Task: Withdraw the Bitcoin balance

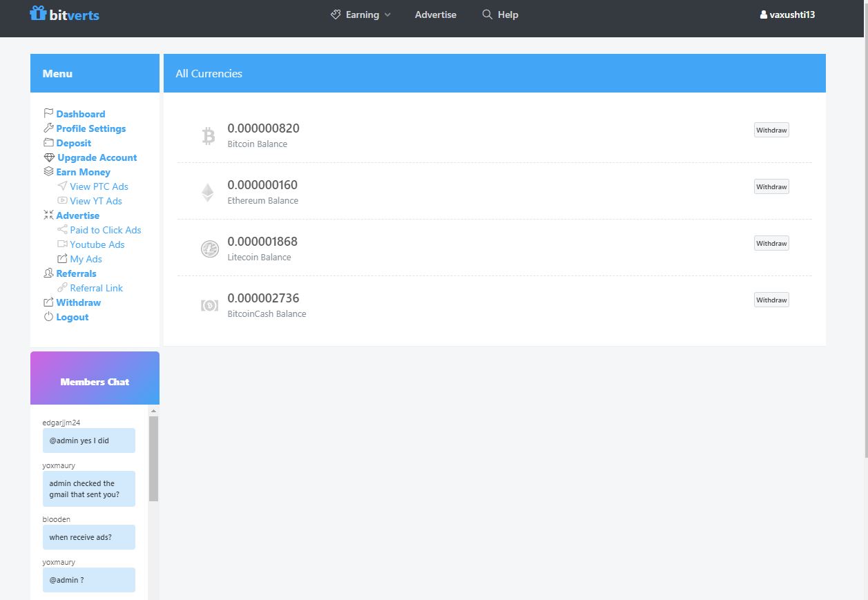Action: [x=771, y=130]
